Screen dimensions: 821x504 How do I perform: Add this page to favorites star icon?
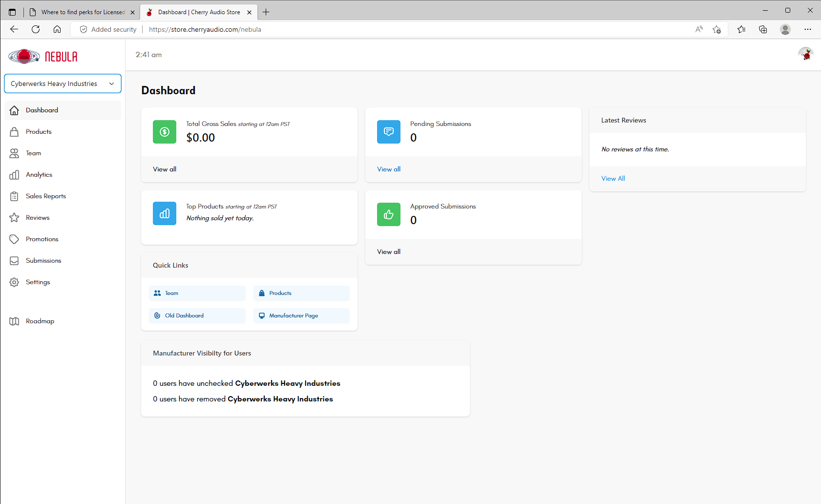[x=716, y=29]
